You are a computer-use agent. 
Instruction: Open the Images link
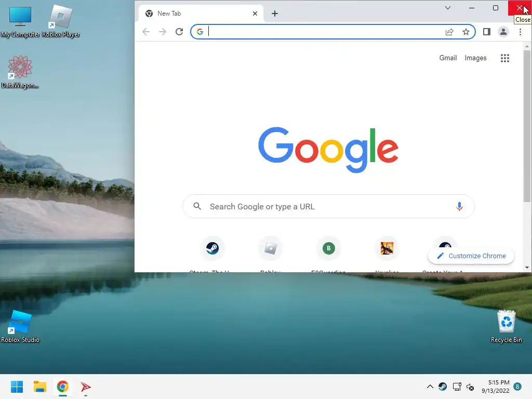pyautogui.click(x=475, y=58)
